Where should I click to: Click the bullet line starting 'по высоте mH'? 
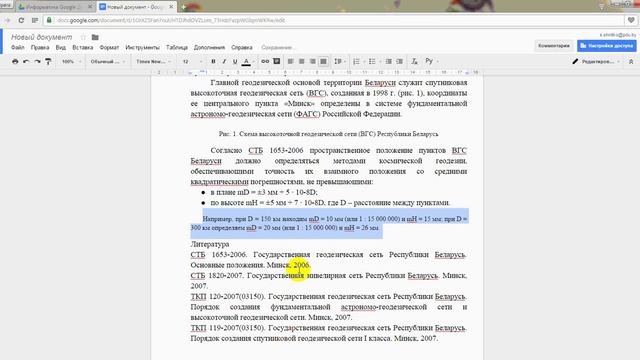point(331,203)
